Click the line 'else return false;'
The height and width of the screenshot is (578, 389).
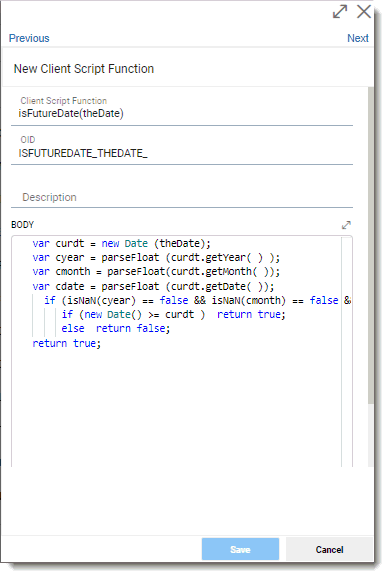[x=115, y=328]
